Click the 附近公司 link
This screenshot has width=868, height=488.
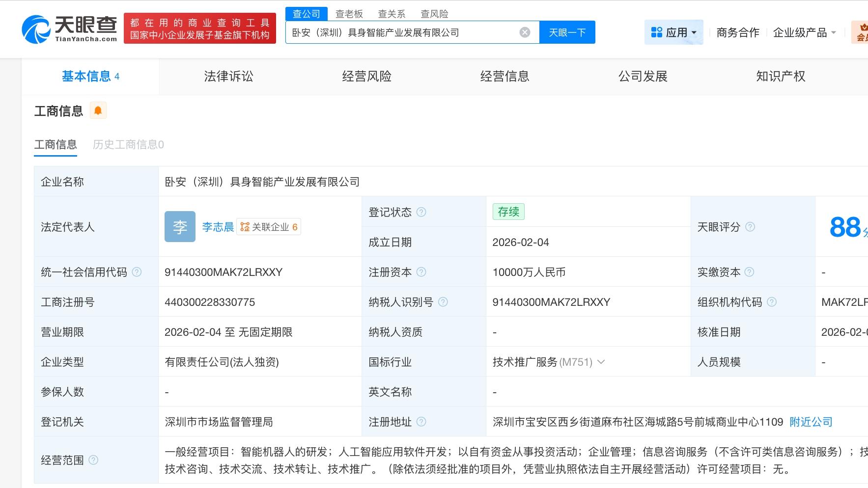click(x=810, y=422)
